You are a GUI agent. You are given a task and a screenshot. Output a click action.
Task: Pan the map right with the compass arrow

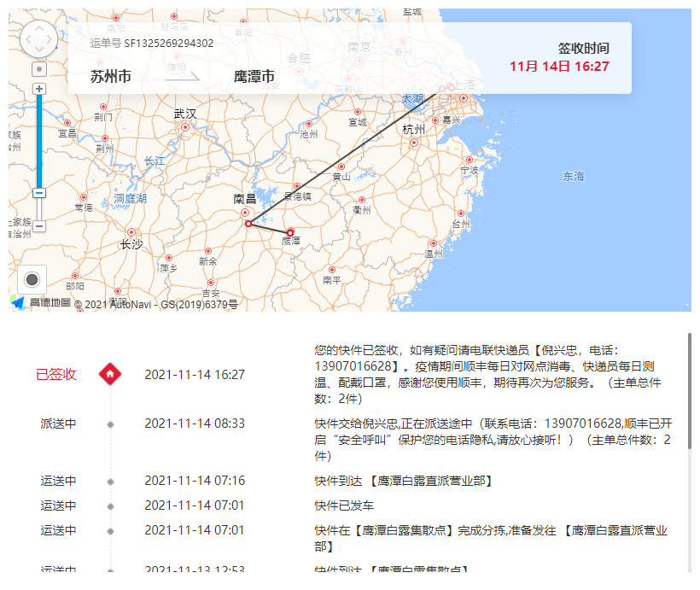[x=50, y=39]
